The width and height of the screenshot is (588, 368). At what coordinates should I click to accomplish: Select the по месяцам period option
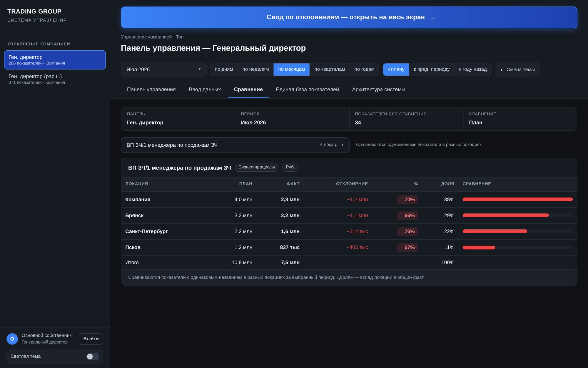coord(292,69)
